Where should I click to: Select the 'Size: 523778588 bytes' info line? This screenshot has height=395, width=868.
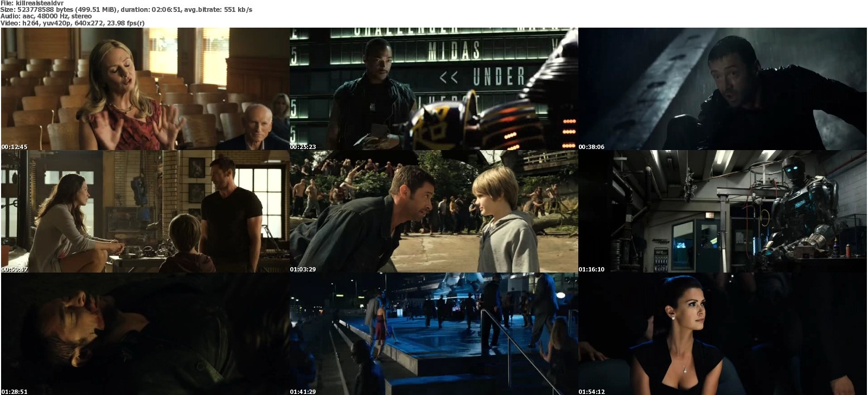126,10
